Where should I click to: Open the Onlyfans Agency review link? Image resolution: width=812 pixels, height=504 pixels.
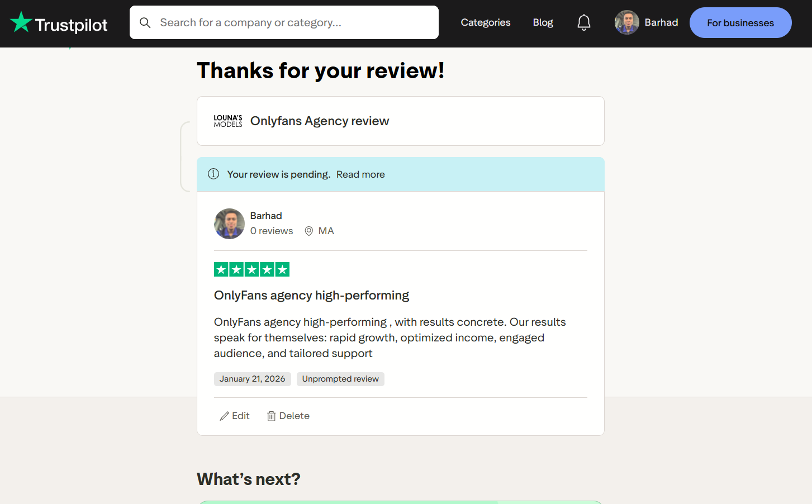pyautogui.click(x=320, y=121)
